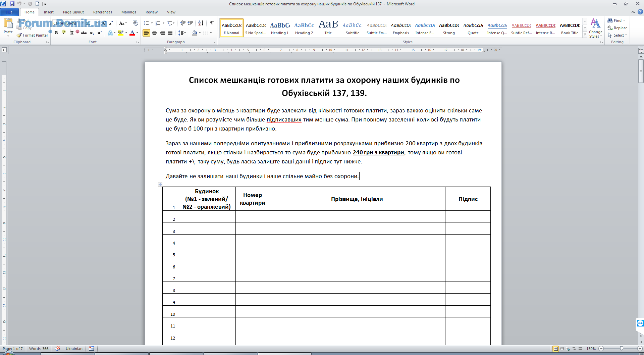
Task: Click the table move handle
Action: [x=160, y=185]
